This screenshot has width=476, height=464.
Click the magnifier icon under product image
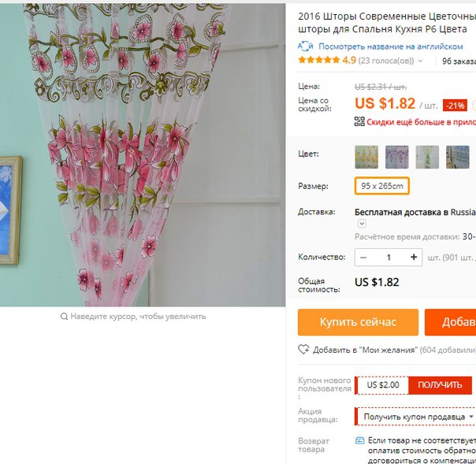point(64,317)
